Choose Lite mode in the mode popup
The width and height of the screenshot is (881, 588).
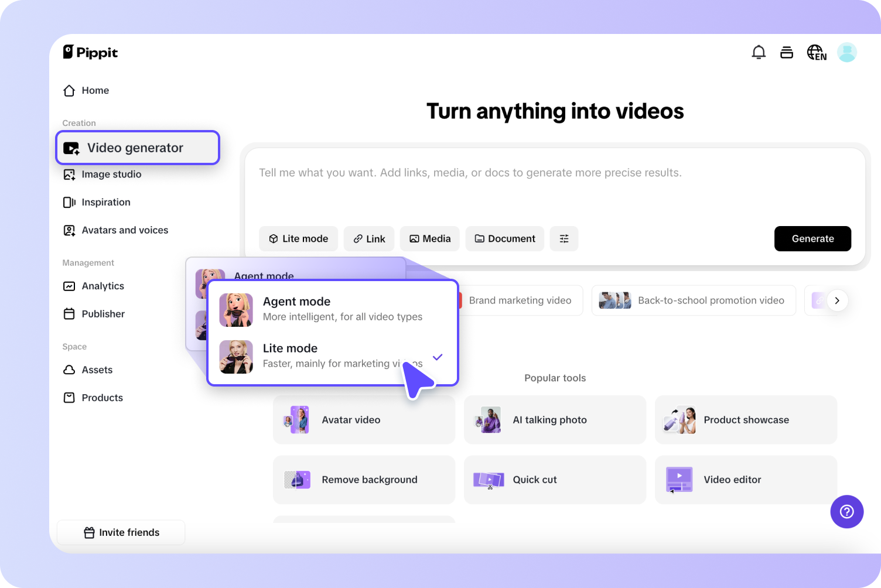tap(332, 355)
